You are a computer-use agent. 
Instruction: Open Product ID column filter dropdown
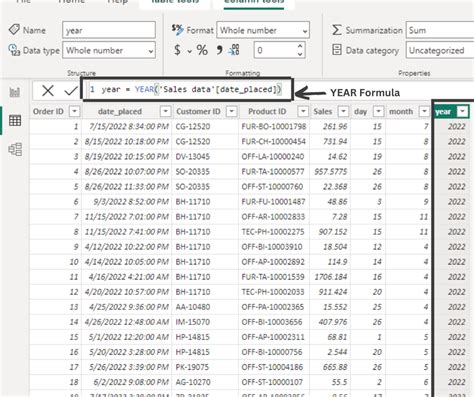coord(303,111)
